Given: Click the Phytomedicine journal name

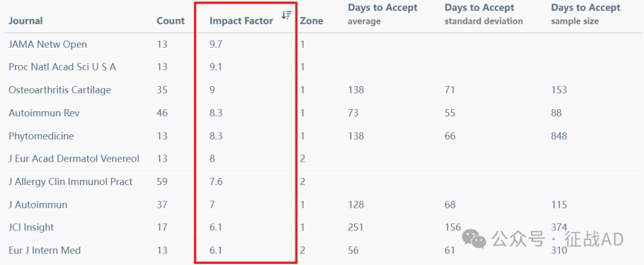Looking at the screenshot, I should [41, 135].
